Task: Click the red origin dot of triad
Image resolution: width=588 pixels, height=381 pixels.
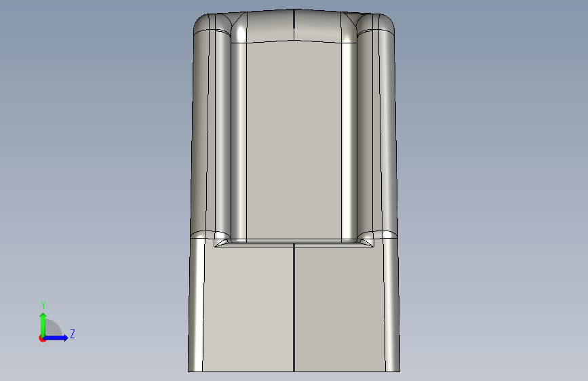Action: pyautogui.click(x=42, y=338)
